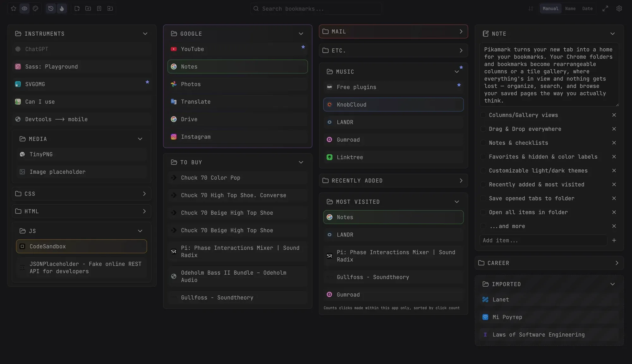The width and height of the screenshot is (632, 364).
Task: Click the A-Z sort direction icon
Action: point(531,9)
